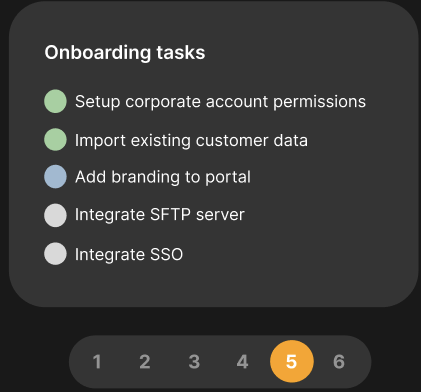Viewport: 421px width, 392px height.
Task: Select the Integrate SFTP server task text
Action: coord(160,215)
